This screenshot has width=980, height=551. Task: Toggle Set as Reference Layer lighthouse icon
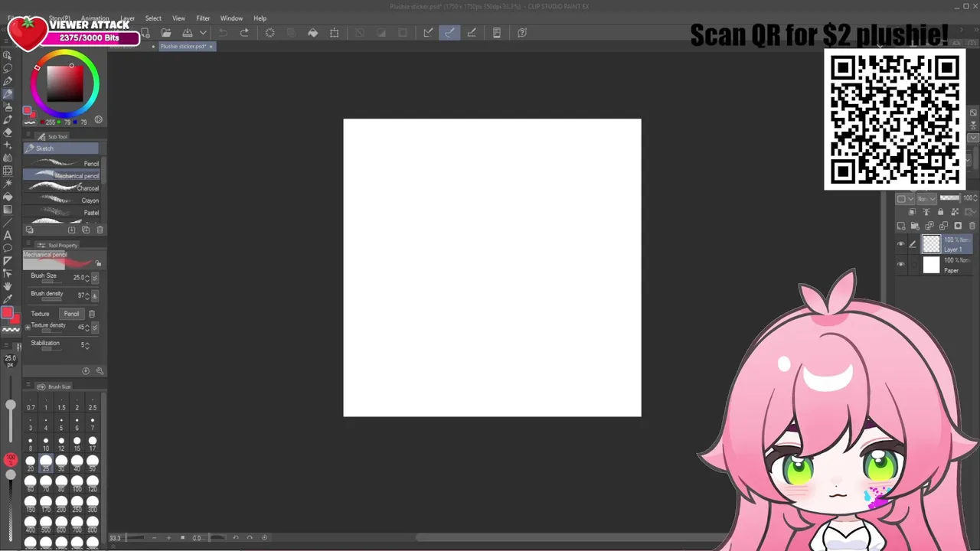[x=926, y=212]
